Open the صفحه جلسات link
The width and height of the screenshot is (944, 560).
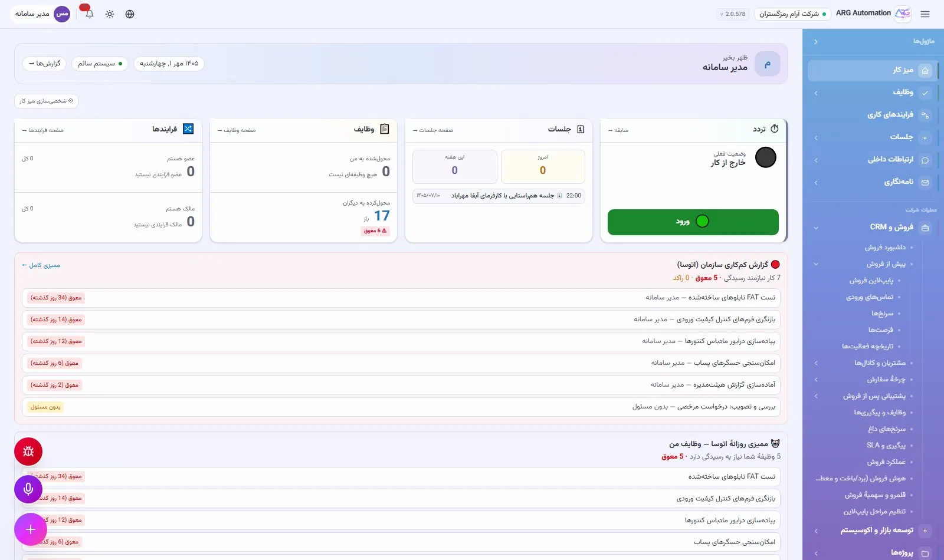(x=433, y=130)
